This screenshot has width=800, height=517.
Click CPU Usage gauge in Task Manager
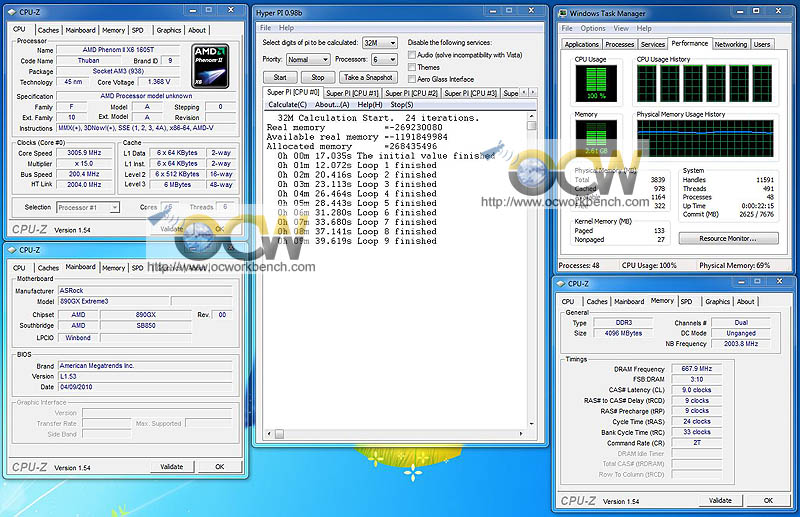[595, 84]
